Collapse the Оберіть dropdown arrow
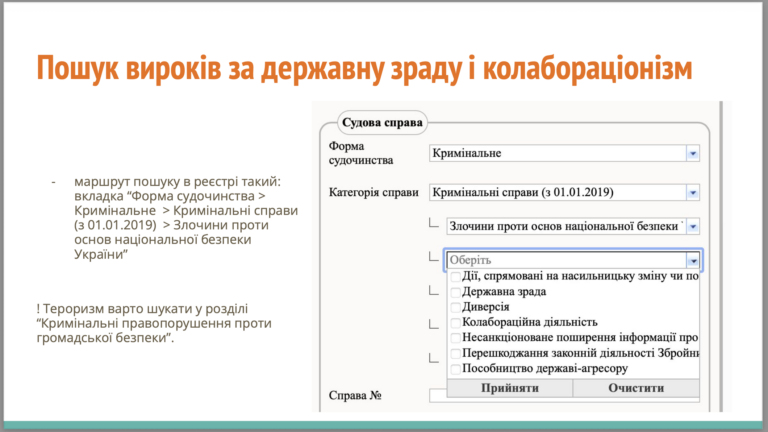 click(x=693, y=261)
